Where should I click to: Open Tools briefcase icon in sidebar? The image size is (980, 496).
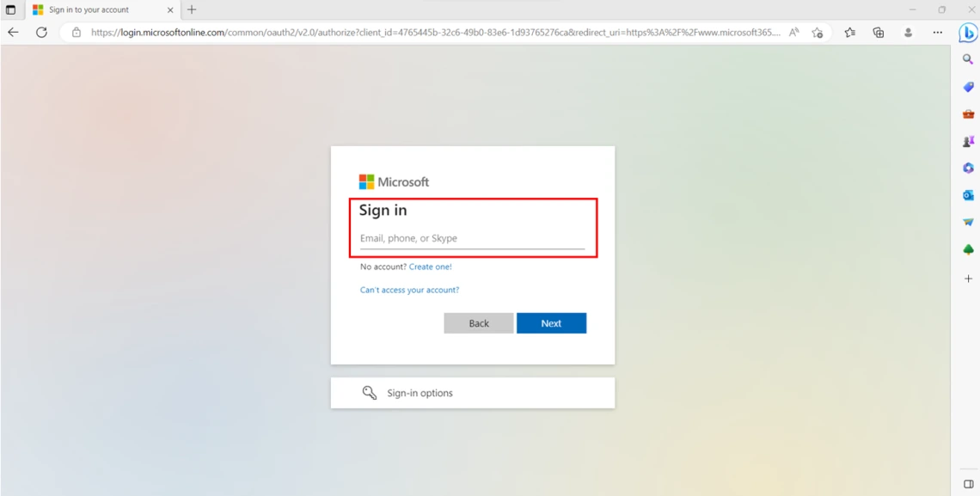click(968, 114)
